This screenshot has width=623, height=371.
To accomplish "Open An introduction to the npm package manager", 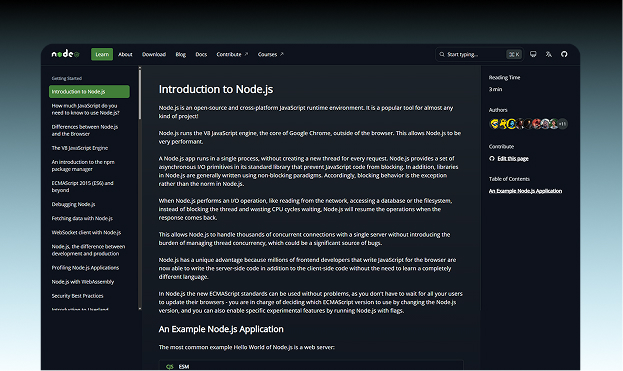I will click(x=83, y=165).
